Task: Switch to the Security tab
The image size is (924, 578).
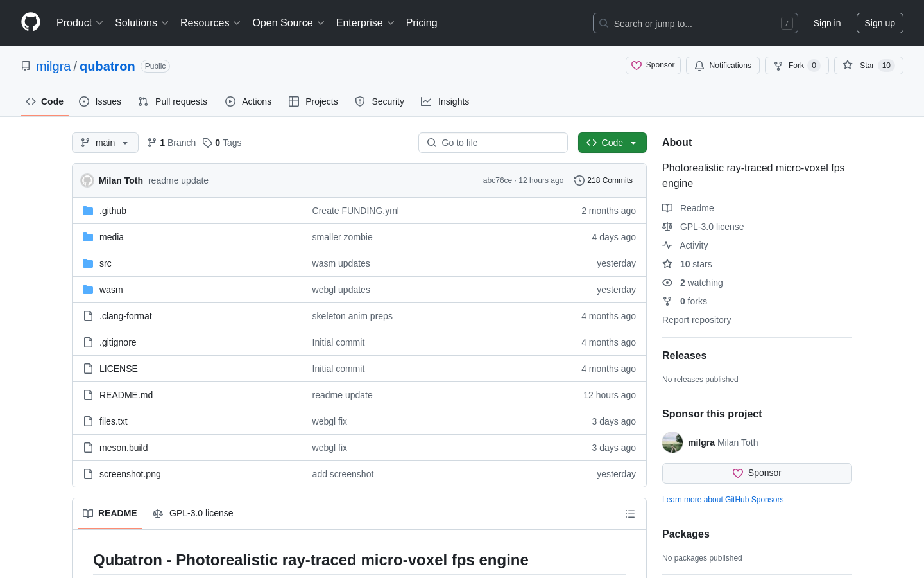Action: (380, 101)
